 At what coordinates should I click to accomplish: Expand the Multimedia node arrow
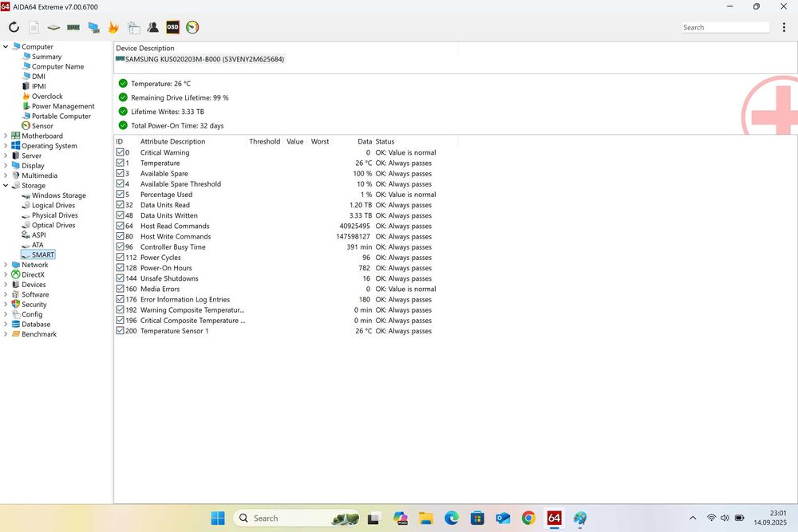click(6, 175)
